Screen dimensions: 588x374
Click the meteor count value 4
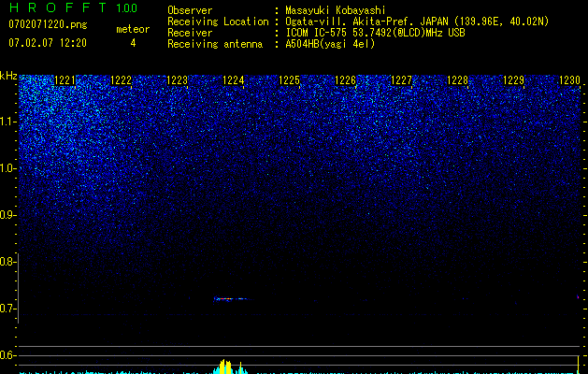click(x=133, y=43)
